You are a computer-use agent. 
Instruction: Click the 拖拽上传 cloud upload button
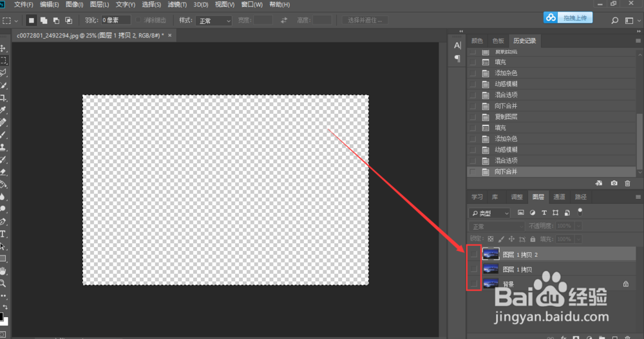[568, 17]
